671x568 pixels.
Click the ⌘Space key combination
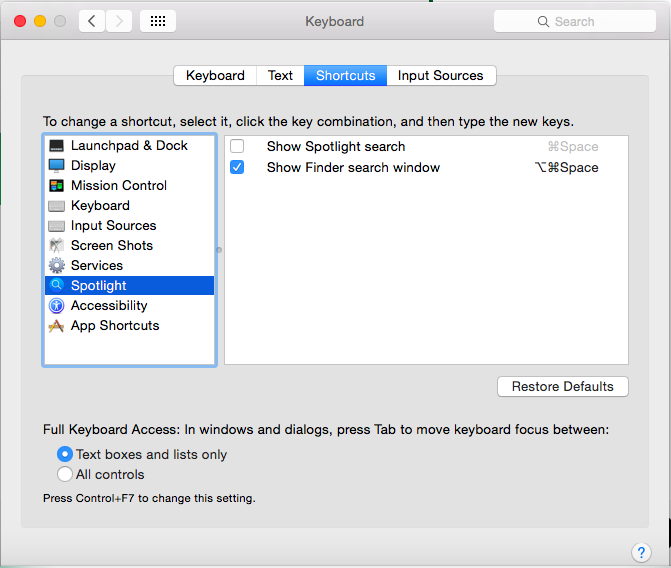(573, 146)
